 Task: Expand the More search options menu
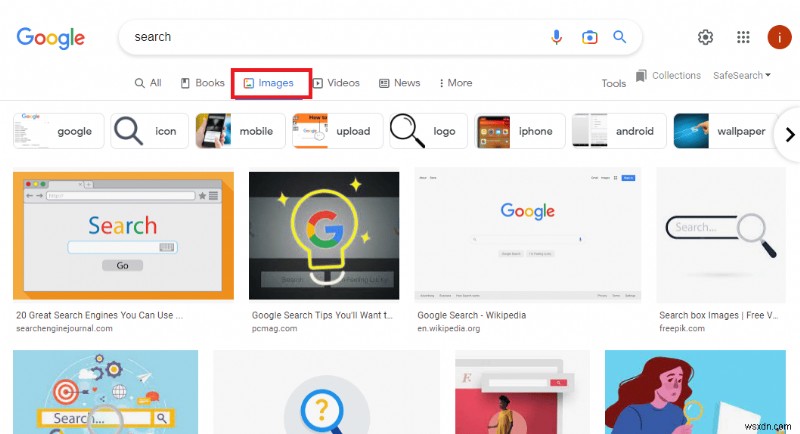point(454,83)
